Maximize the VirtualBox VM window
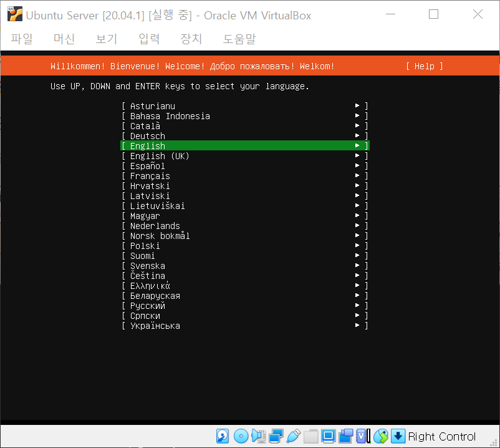 tap(433, 14)
